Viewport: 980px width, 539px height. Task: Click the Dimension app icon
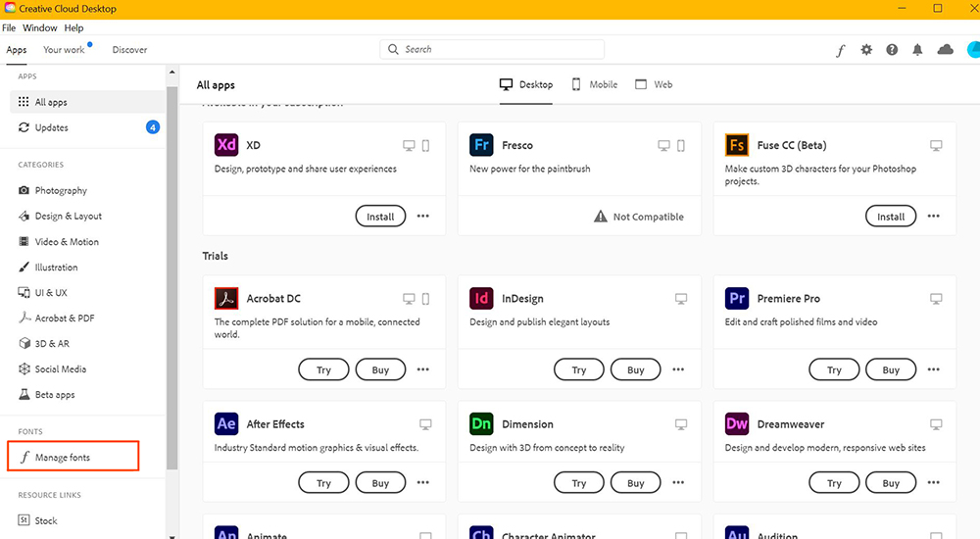pos(481,424)
